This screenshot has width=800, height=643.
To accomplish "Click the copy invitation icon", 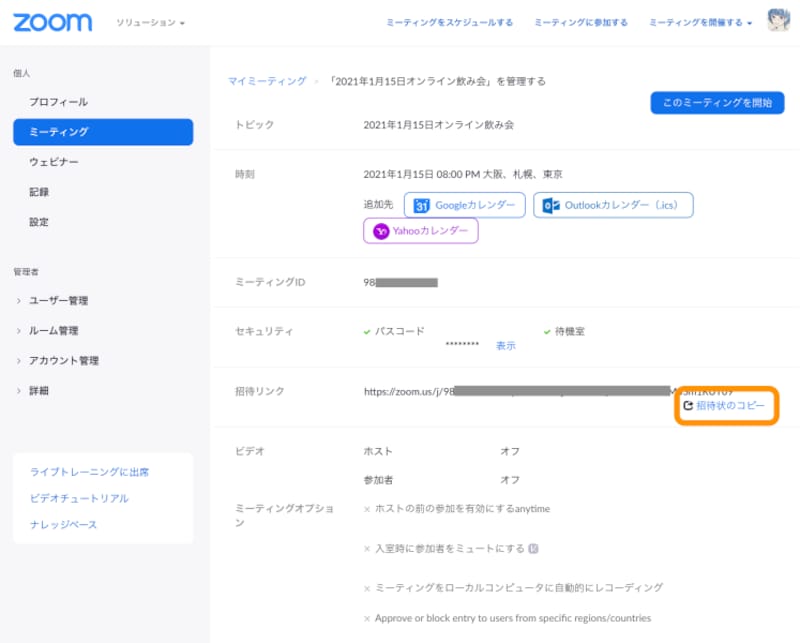I will point(687,407).
